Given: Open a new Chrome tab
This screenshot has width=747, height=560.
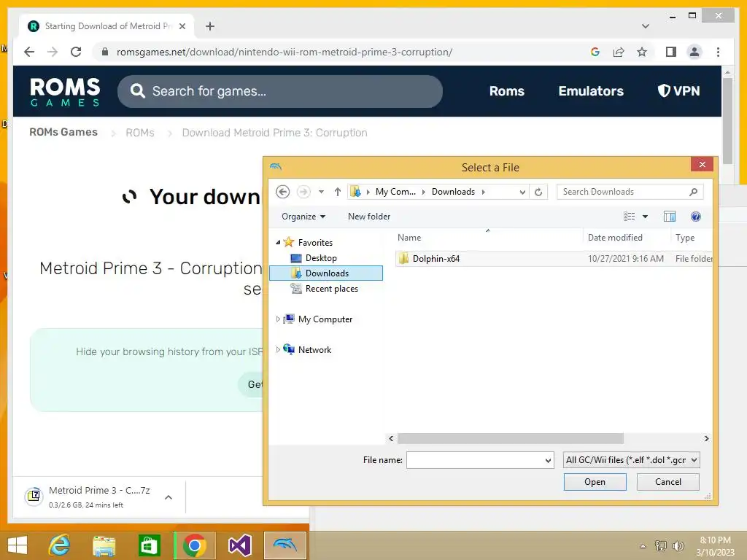Looking at the screenshot, I should (x=209, y=26).
